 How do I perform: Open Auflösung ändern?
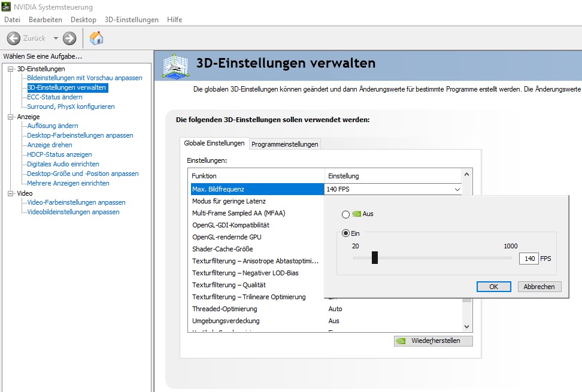pos(53,126)
